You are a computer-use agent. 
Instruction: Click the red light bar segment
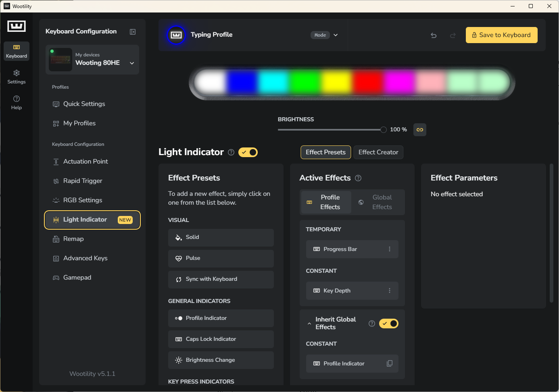tap(368, 82)
